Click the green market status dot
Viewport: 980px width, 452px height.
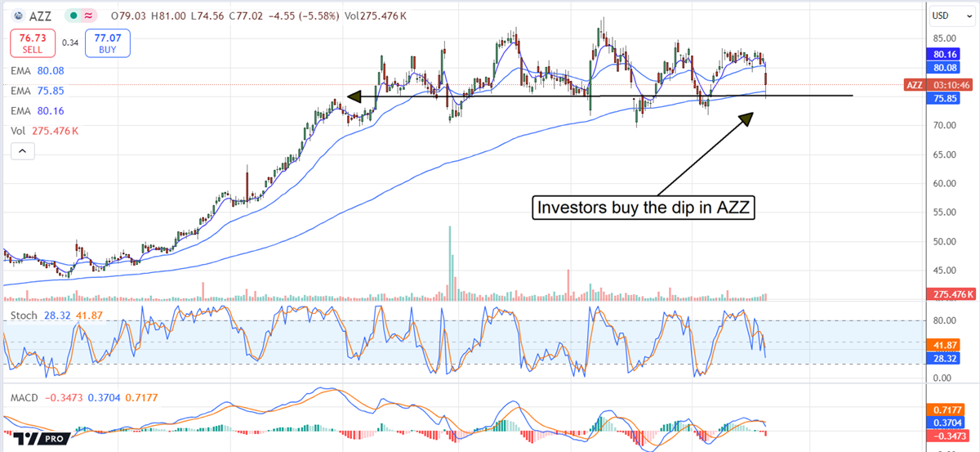[x=73, y=16]
